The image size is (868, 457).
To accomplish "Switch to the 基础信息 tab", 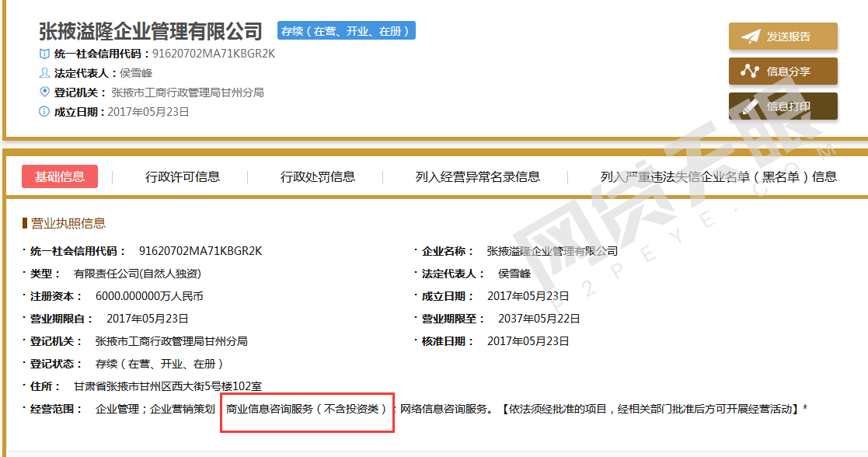I will [x=60, y=176].
